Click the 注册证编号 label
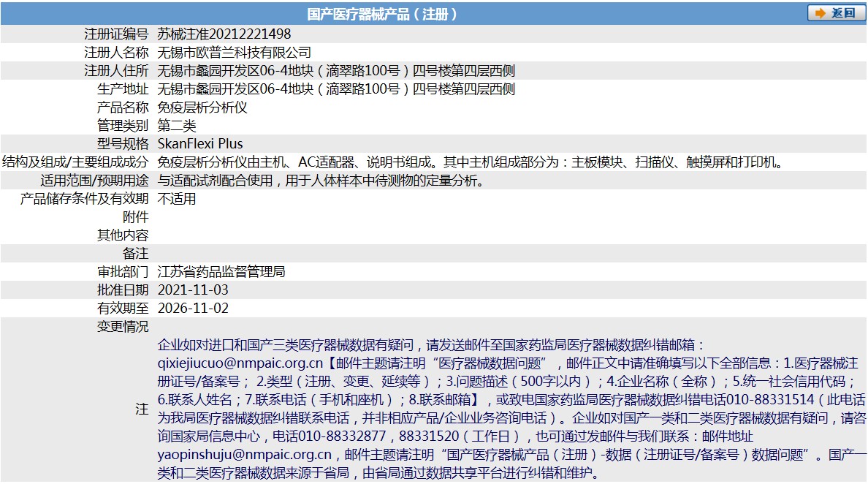The image size is (868, 484). (116, 34)
